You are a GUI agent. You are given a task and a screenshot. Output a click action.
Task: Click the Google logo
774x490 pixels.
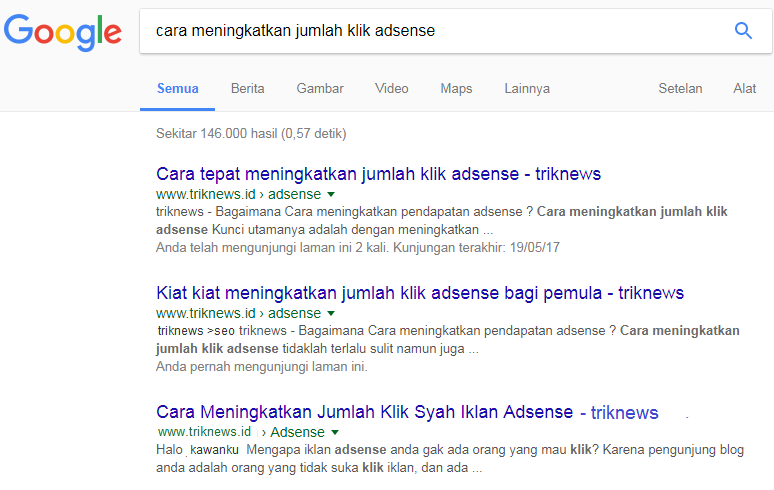[x=63, y=32]
